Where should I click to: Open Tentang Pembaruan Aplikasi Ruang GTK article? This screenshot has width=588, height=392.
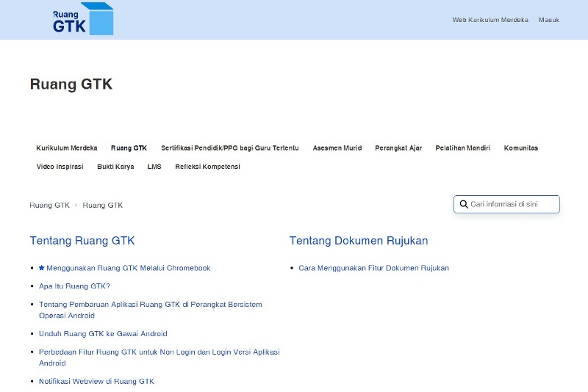click(x=151, y=310)
